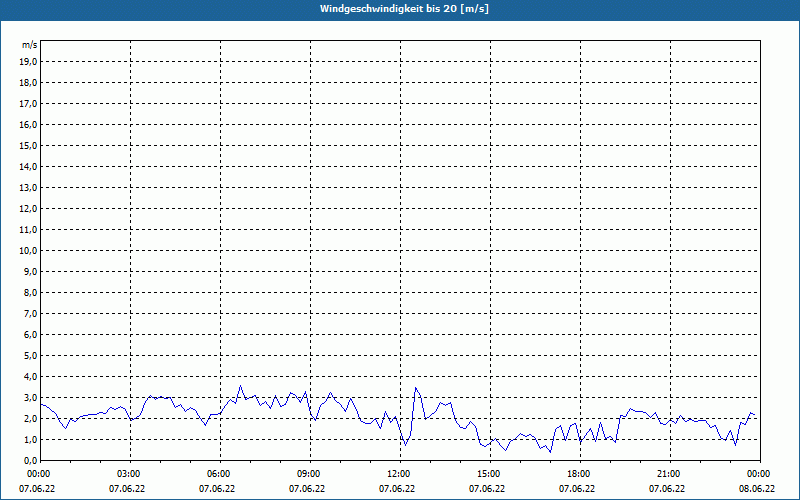Click the '07.06.22' date beneath 06:00
This screenshot has height=500, width=800.
point(217,489)
